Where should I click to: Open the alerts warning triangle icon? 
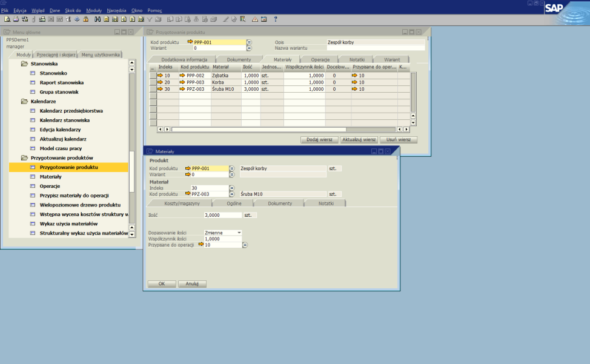click(255, 19)
